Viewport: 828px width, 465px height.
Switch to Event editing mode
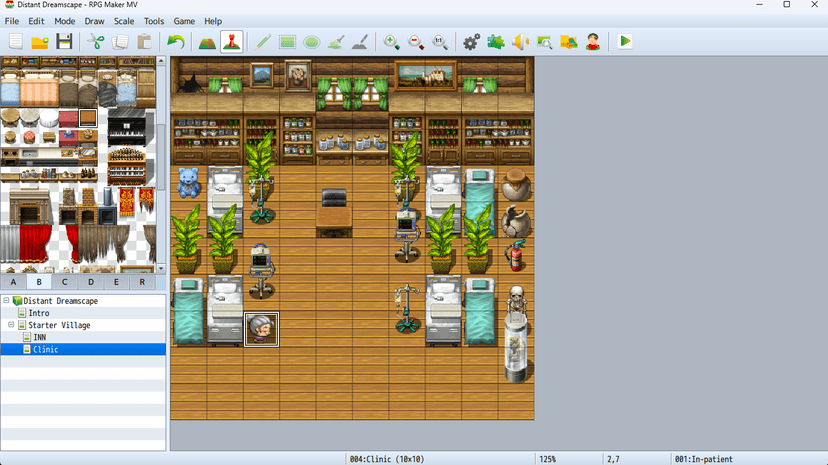[232, 42]
